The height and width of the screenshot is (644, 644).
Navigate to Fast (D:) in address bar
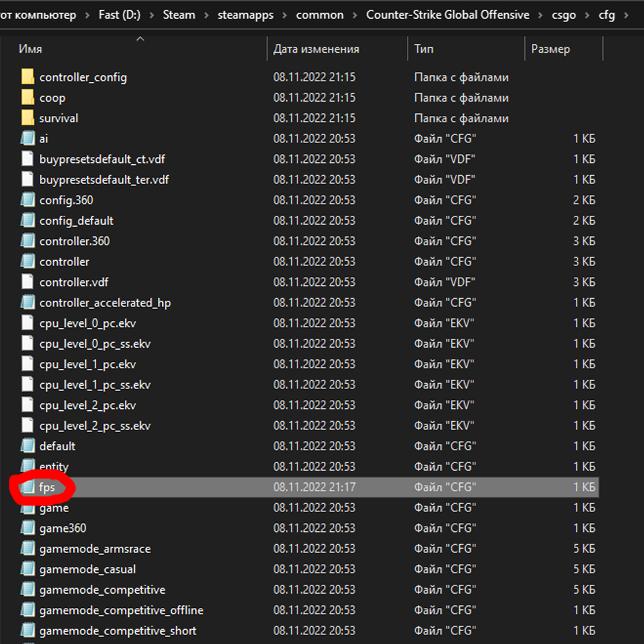[x=120, y=15]
